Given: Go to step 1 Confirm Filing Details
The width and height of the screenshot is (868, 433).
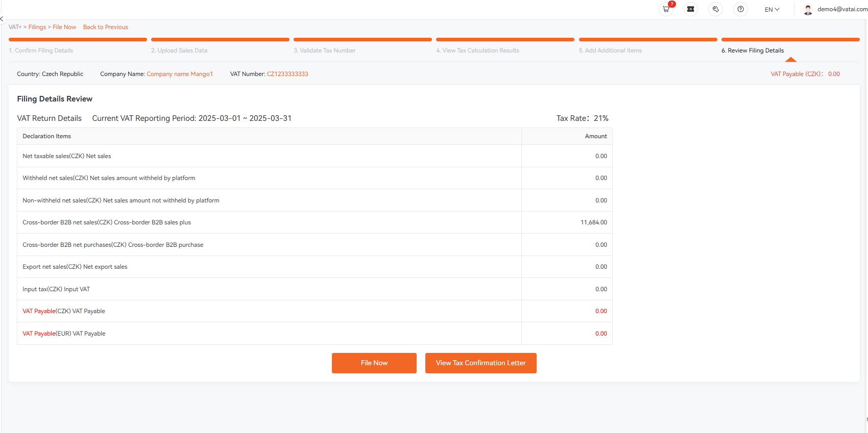Looking at the screenshot, I should tap(41, 50).
